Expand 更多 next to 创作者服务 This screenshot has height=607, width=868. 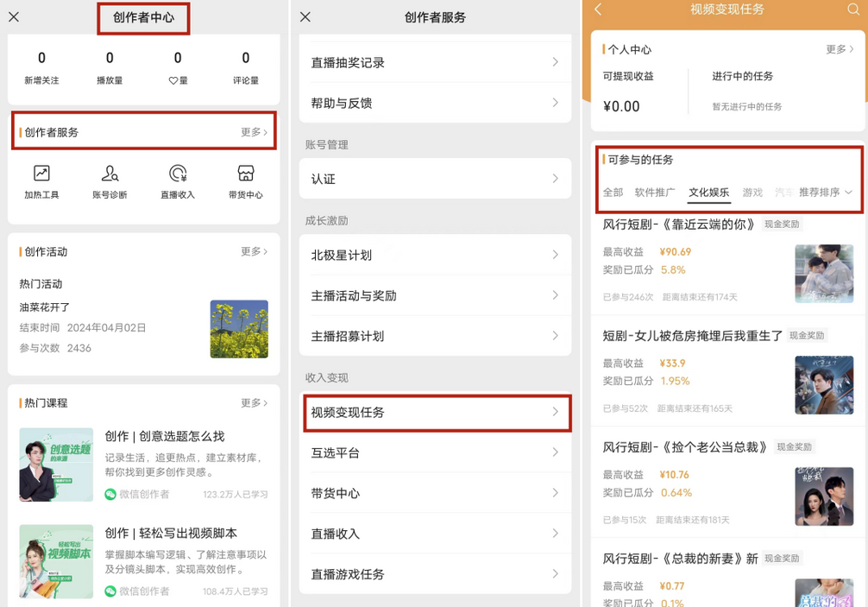pos(254,132)
